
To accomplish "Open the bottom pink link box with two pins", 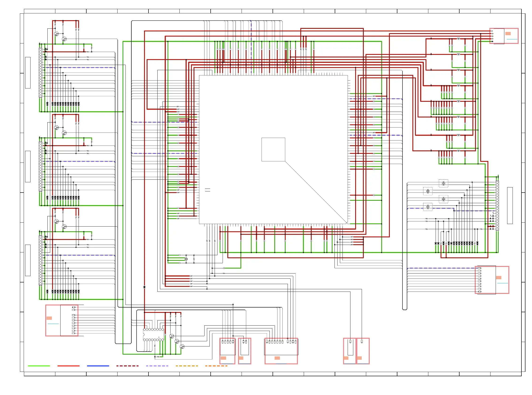I will [x=245, y=351].
